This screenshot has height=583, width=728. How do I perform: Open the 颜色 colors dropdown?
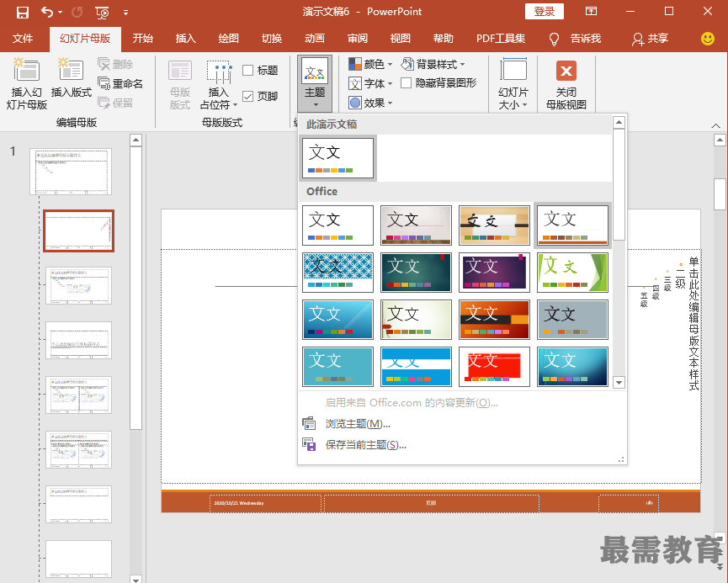click(x=370, y=64)
